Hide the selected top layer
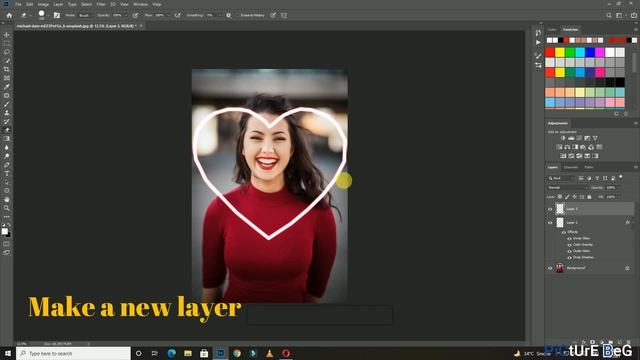Image resolution: width=640 pixels, height=360 pixels. pyautogui.click(x=550, y=209)
